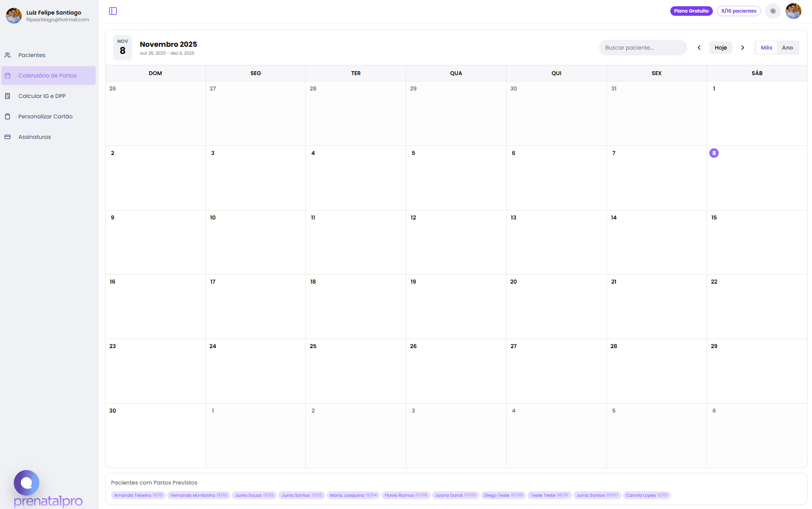Open Assinaturas via the card icon
The image size is (812, 509).
(x=8, y=136)
